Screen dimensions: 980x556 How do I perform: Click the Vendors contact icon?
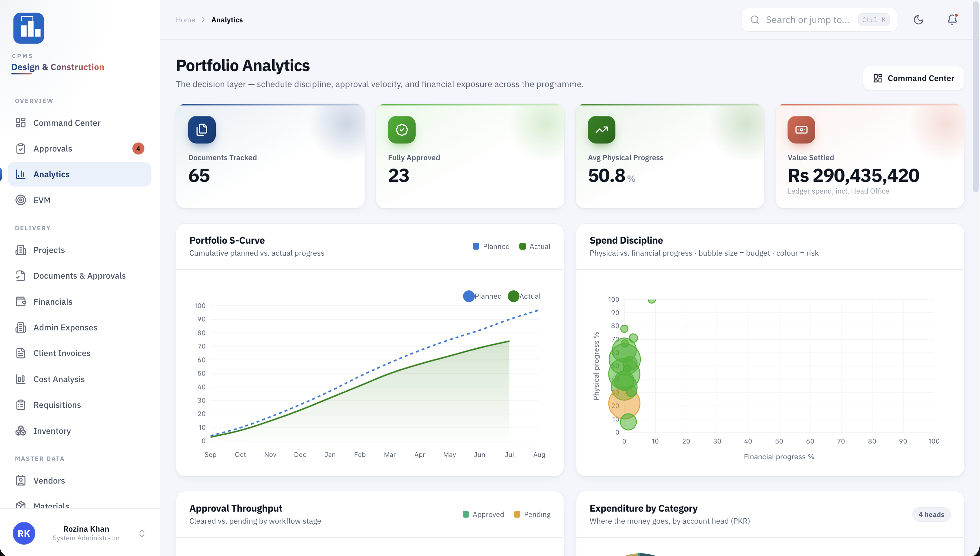(21, 480)
